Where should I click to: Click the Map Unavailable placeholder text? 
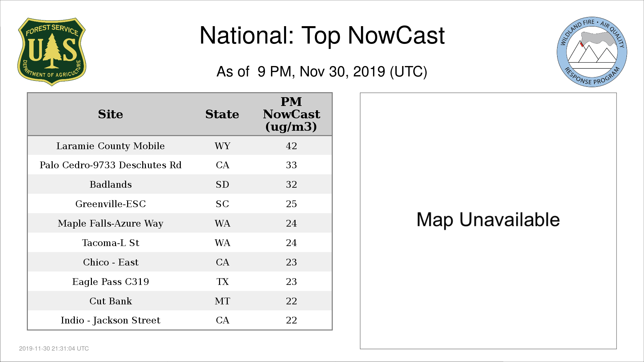[x=488, y=220]
